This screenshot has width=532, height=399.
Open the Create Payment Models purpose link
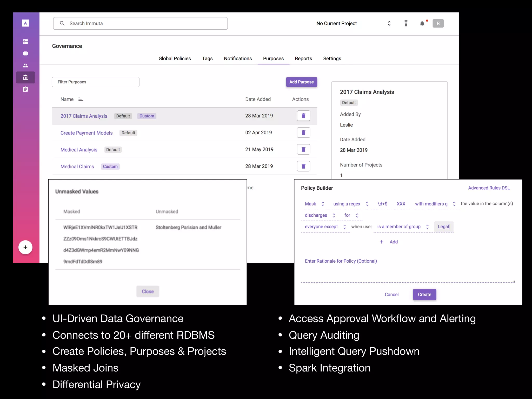pos(87,133)
